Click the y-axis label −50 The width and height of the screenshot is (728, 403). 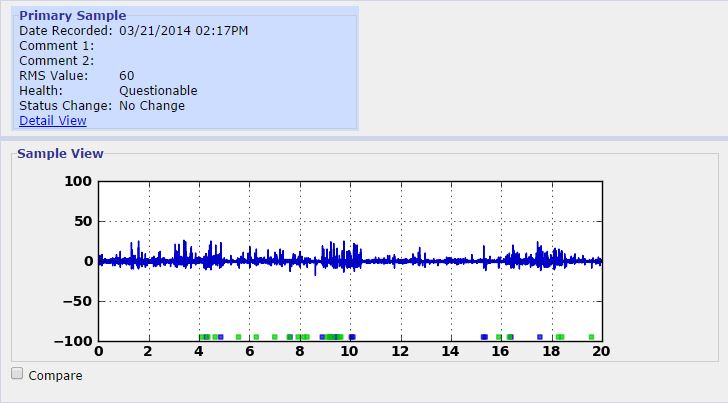tap(77, 301)
